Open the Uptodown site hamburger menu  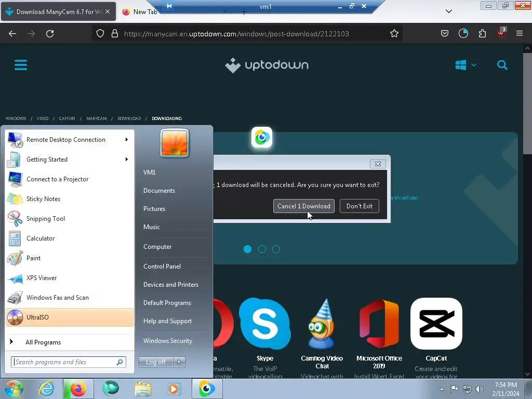pos(21,65)
